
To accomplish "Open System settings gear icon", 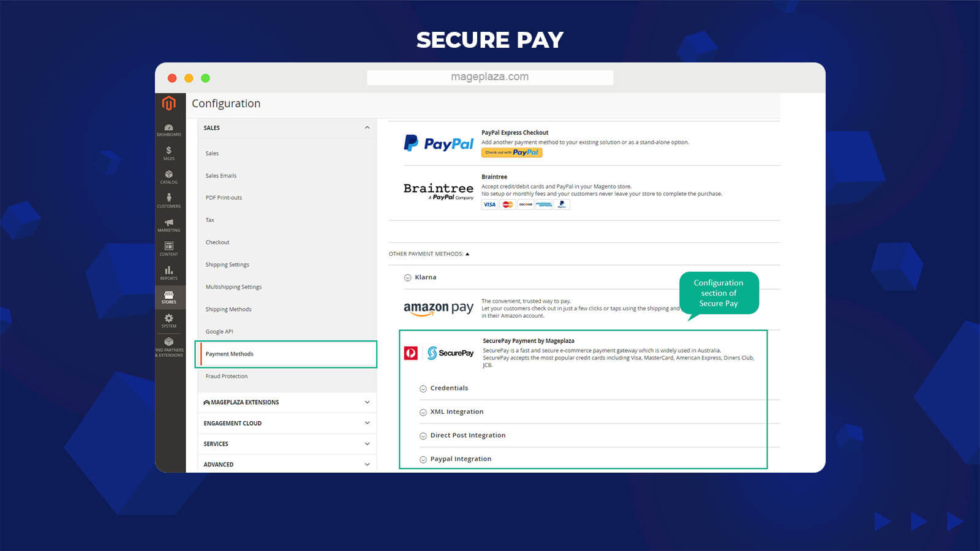I will point(168,321).
